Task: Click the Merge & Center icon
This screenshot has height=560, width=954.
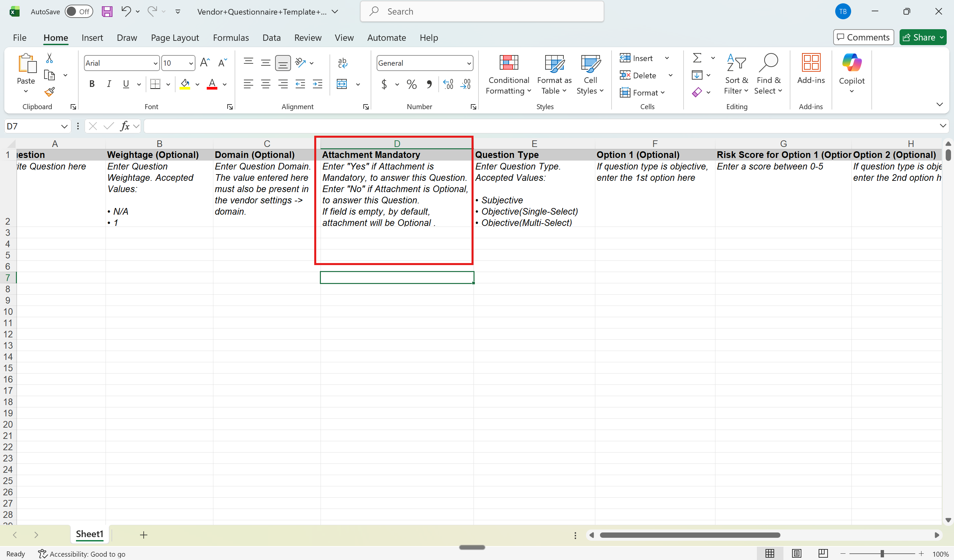Action: pos(342,84)
